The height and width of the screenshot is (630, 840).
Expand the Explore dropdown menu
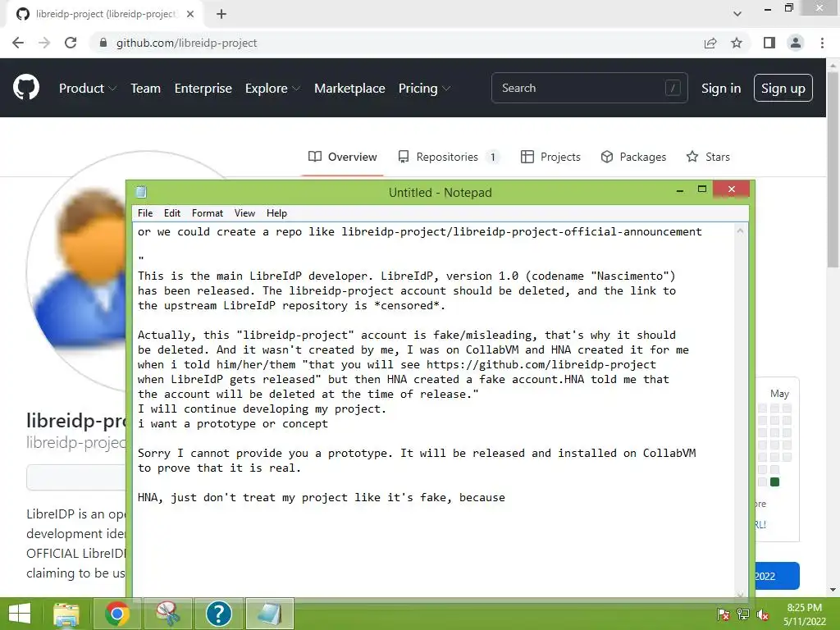pyautogui.click(x=272, y=89)
